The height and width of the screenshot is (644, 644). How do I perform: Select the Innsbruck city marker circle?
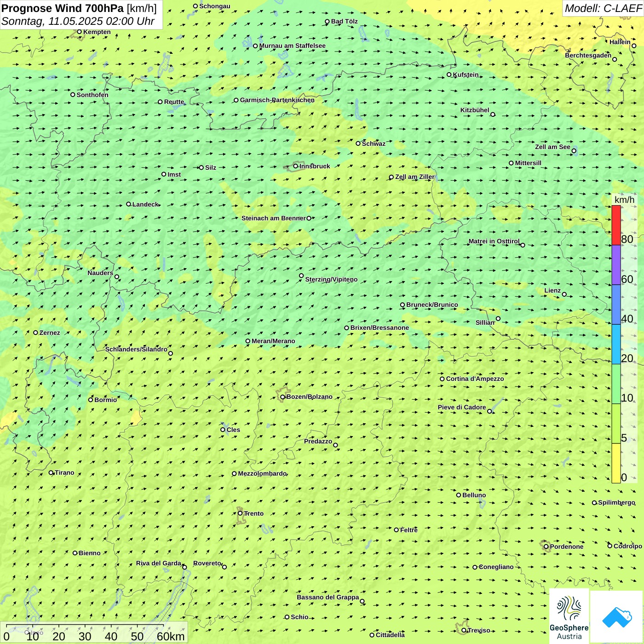click(296, 166)
